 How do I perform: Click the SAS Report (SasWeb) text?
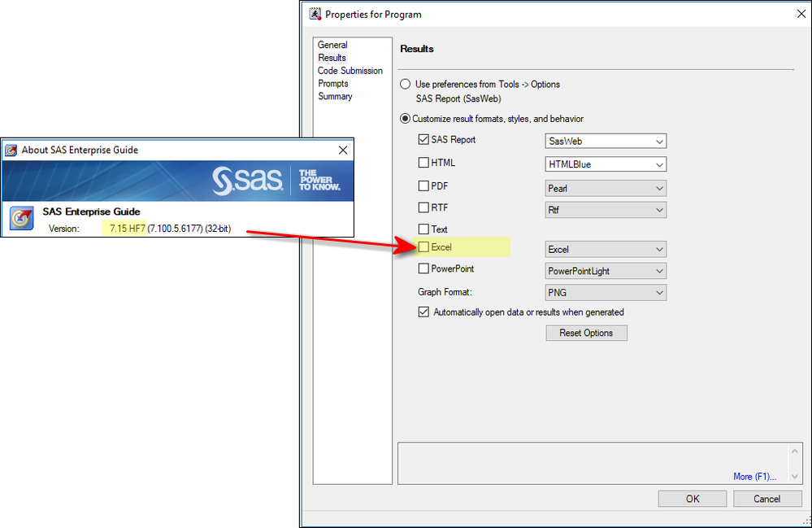pyautogui.click(x=458, y=98)
